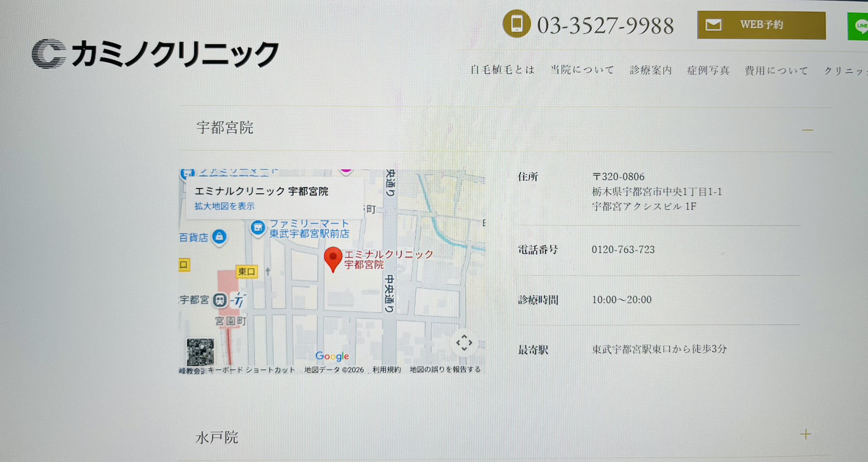
Task: Click the カミノクリニック logo
Action: click(x=155, y=53)
